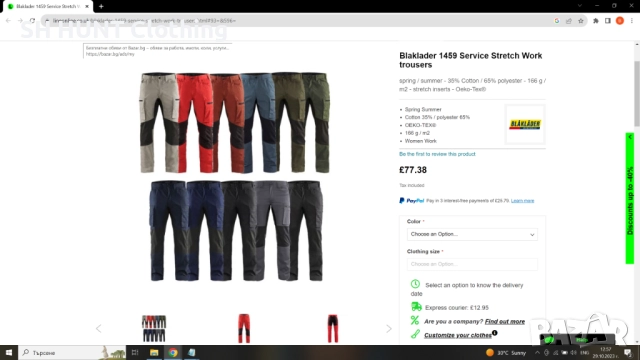
Task: Click the express courier truck icon
Action: coord(416,307)
